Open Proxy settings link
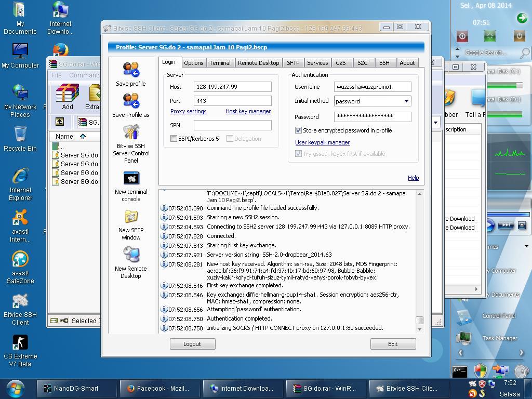Viewport: 532px width, 399px height. (x=188, y=111)
